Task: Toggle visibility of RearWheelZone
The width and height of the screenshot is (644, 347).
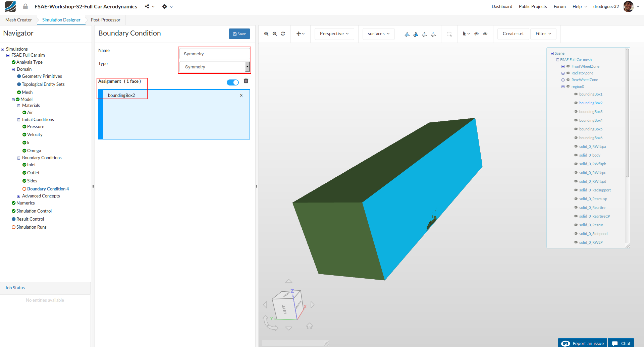Action: 568,80
